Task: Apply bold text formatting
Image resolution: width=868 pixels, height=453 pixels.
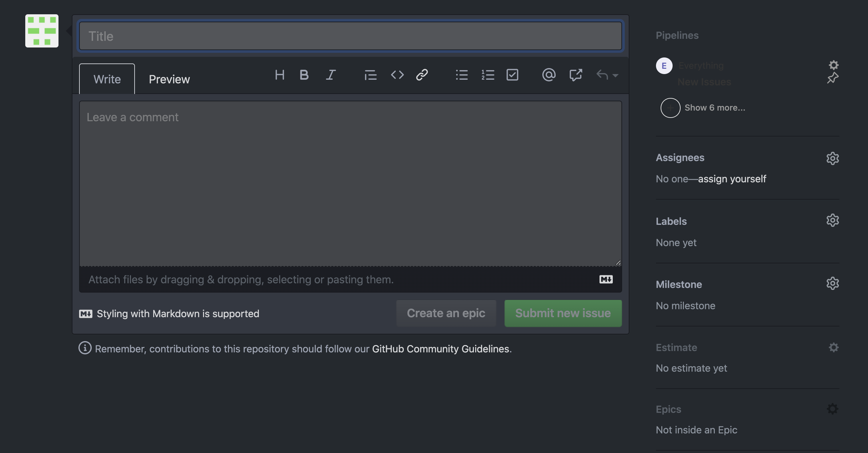Action: click(304, 75)
